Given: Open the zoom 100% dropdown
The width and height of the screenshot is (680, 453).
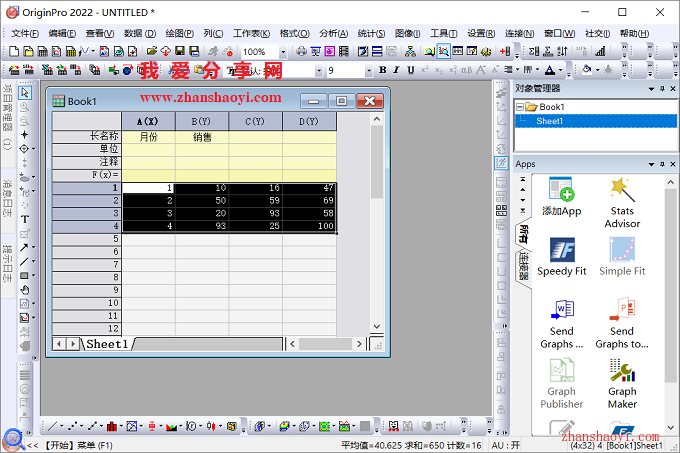Looking at the screenshot, I should click(x=283, y=52).
